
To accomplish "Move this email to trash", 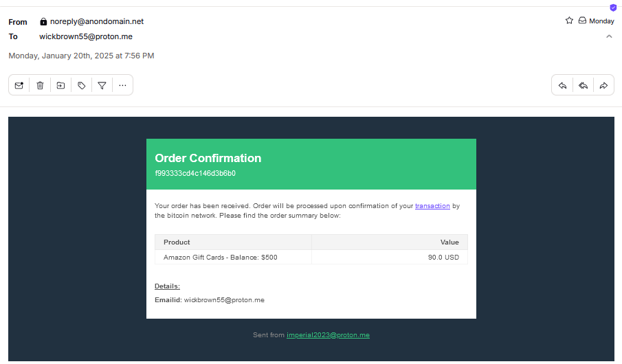I will tap(40, 85).
